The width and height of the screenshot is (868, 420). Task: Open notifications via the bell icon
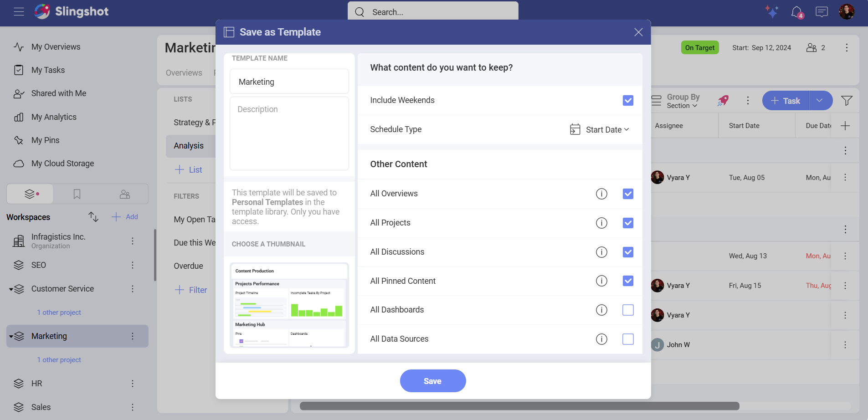796,12
